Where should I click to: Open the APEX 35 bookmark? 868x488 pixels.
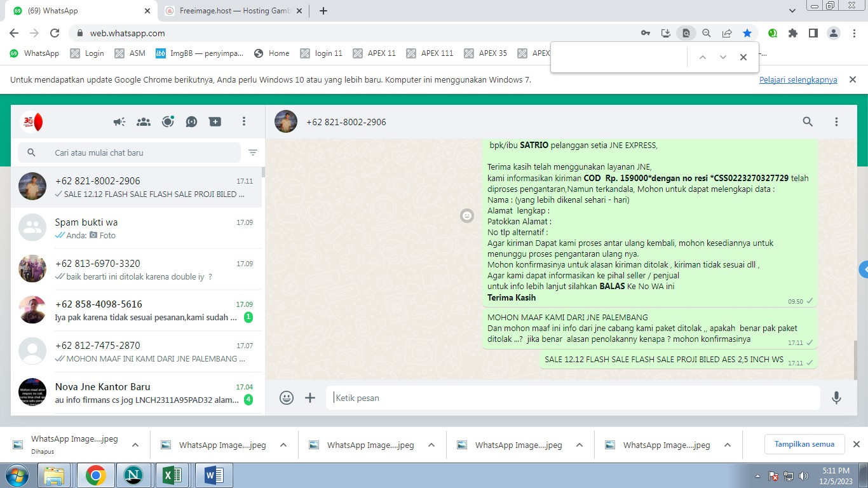coord(486,53)
